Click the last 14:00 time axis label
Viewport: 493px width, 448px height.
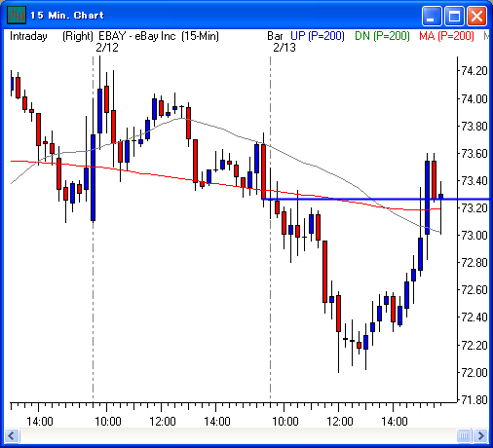pyautogui.click(x=395, y=422)
